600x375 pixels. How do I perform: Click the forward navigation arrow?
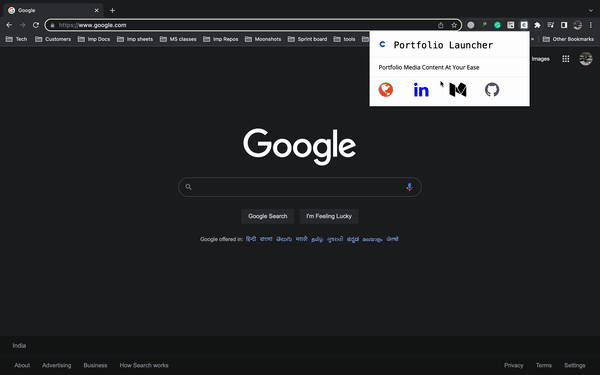23,25
